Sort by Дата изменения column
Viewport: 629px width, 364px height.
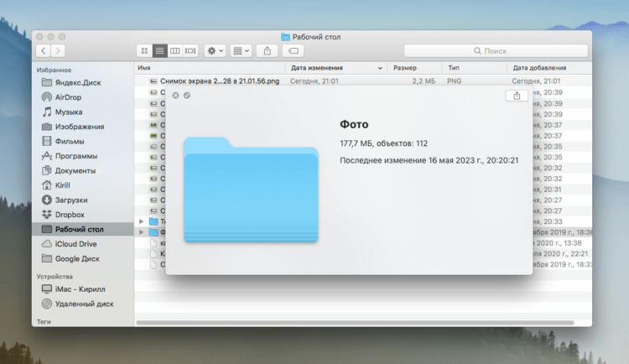point(316,68)
